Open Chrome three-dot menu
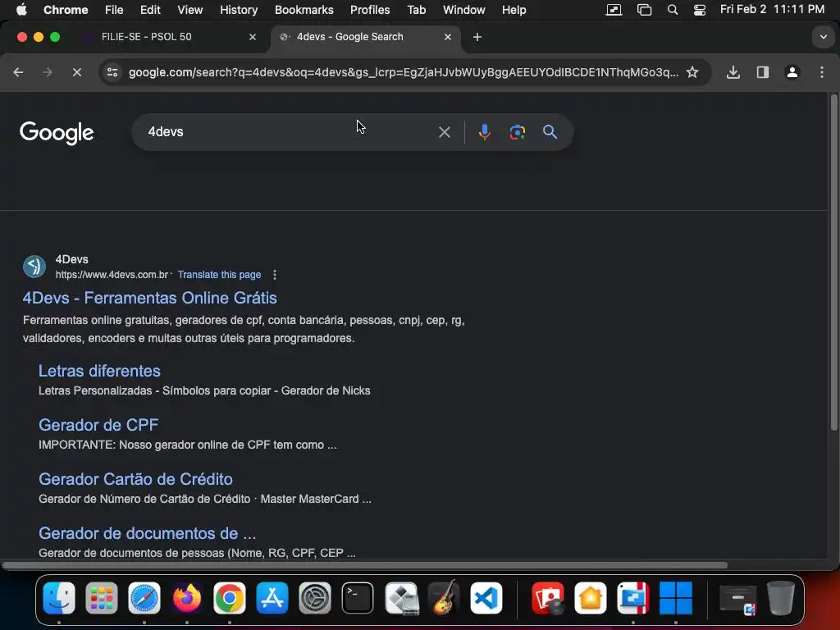 click(822, 72)
